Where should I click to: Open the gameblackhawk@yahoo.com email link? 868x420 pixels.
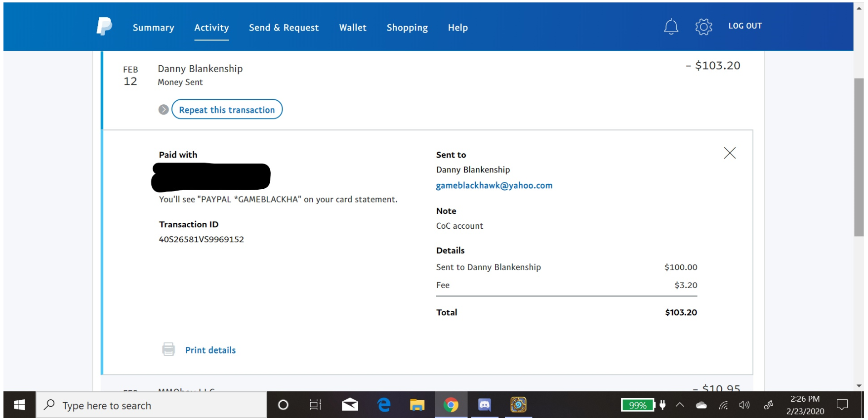(x=494, y=186)
